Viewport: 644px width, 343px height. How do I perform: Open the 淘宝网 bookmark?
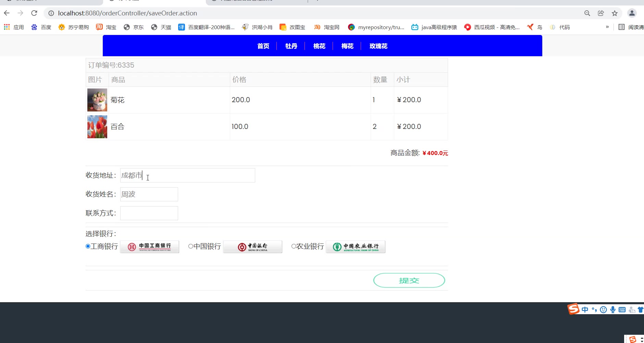tap(327, 27)
